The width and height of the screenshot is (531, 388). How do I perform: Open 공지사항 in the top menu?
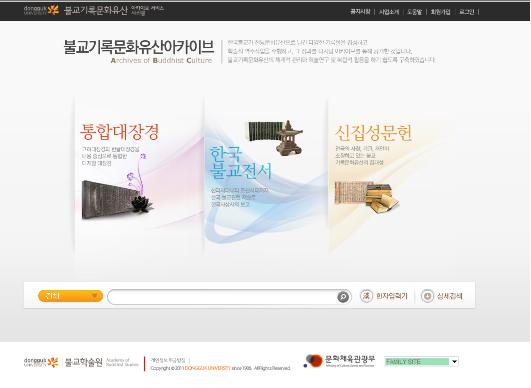[360, 12]
